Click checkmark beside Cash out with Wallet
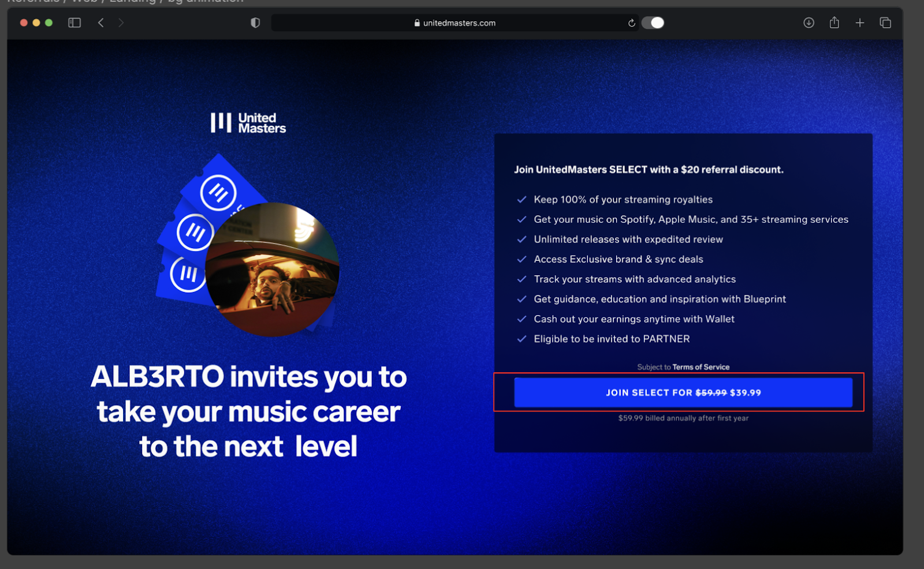The width and height of the screenshot is (924, 569). click(x=521, y=319)
